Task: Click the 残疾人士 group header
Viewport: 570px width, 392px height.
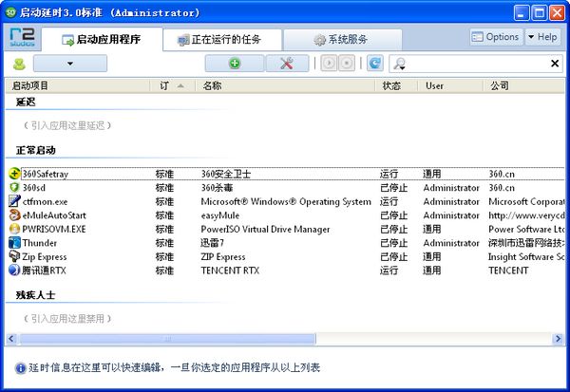Action: click(36, 295)
